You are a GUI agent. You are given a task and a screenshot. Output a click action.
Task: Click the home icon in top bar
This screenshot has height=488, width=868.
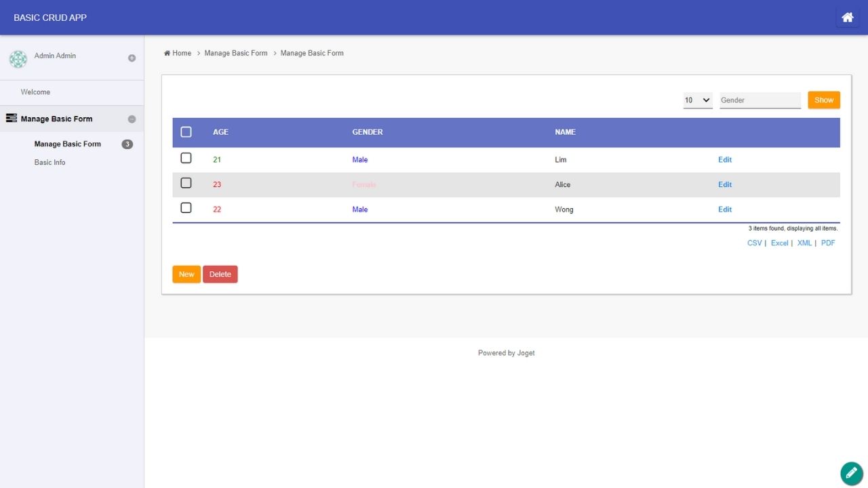(x=847, y=18)
